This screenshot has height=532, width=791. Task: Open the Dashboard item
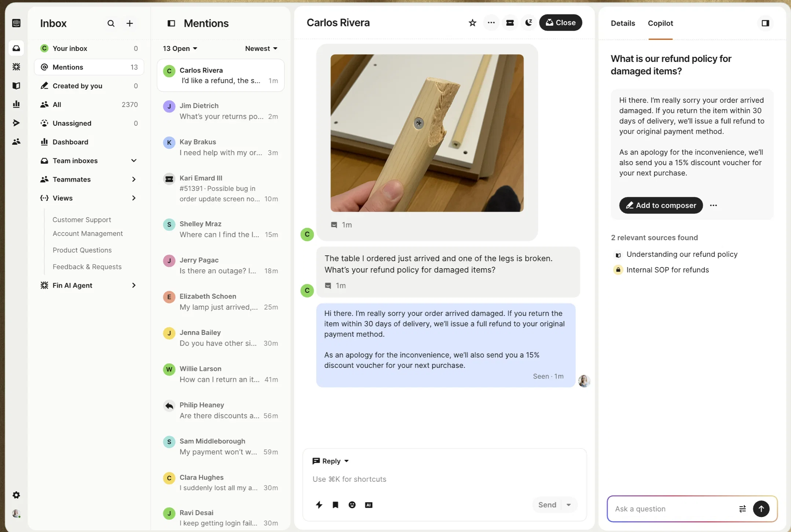[x=89, y=142]
